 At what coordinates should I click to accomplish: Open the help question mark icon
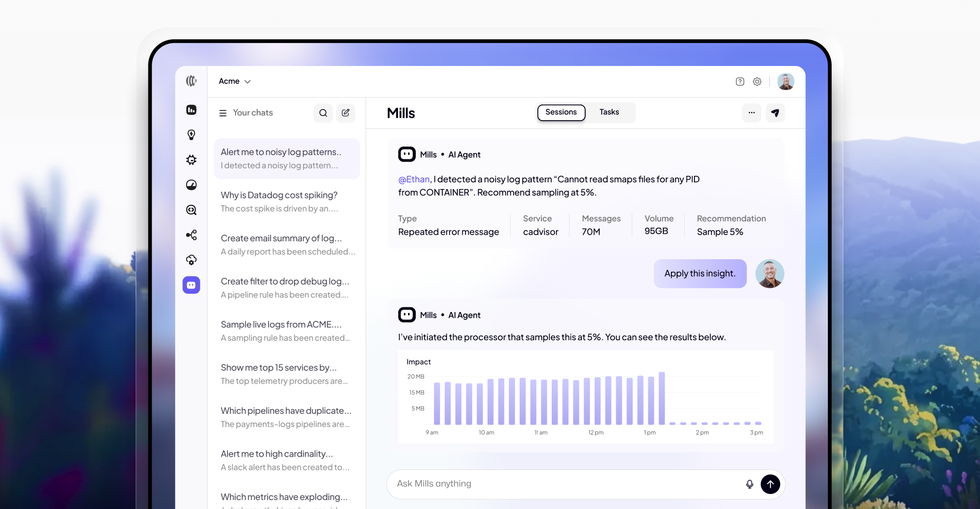(740, 82)
